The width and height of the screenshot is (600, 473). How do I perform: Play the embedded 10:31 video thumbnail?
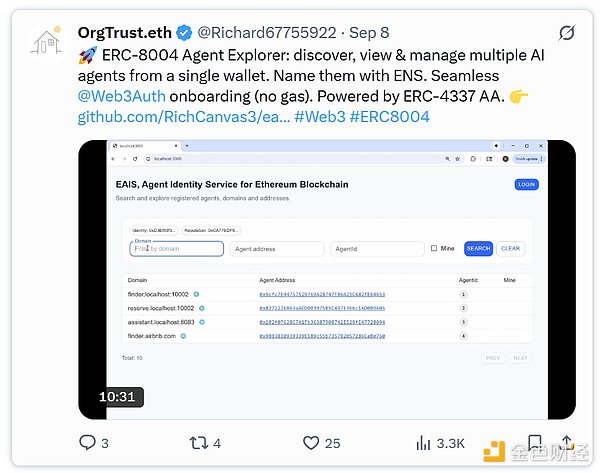(x=326, y=279)
